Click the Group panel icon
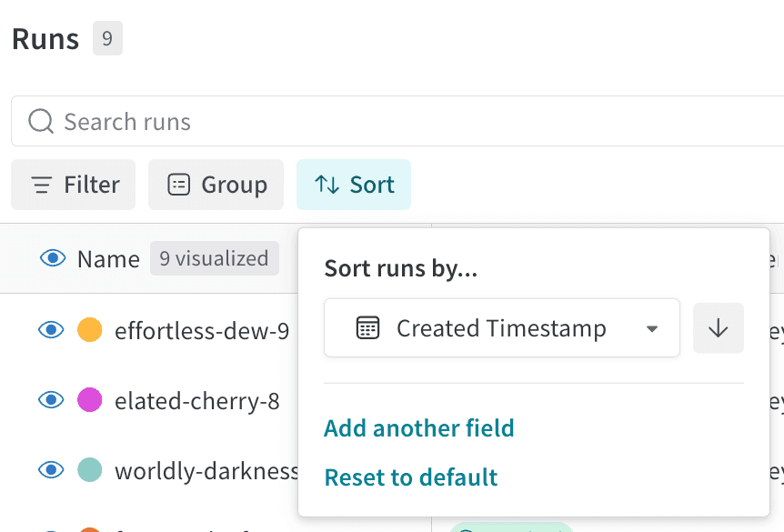The image size is (784, 532). [x=176, y=184]
